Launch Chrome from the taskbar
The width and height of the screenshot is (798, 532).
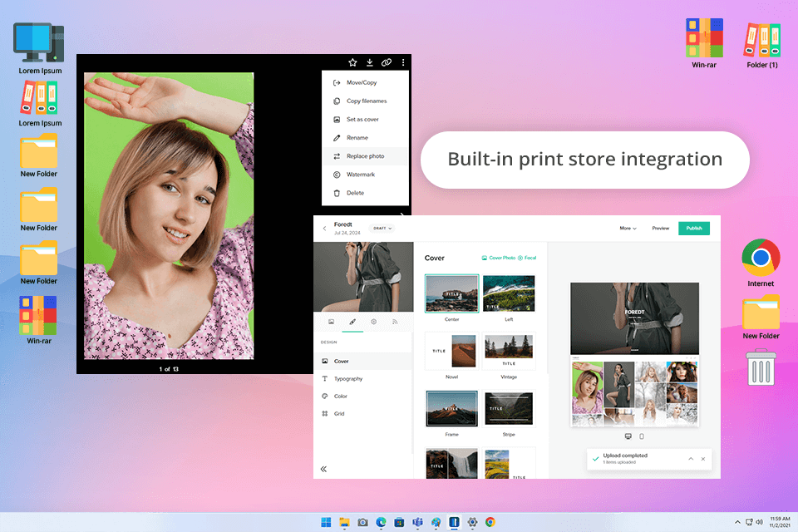(490, 522)
